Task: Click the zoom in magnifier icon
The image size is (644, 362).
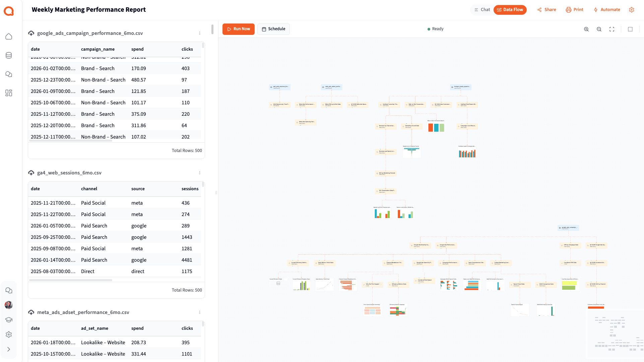Action: click(x=586, y=29)
